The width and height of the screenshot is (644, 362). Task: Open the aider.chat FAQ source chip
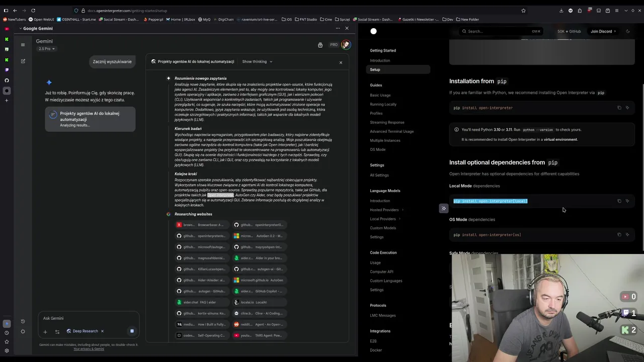[202, 302]
